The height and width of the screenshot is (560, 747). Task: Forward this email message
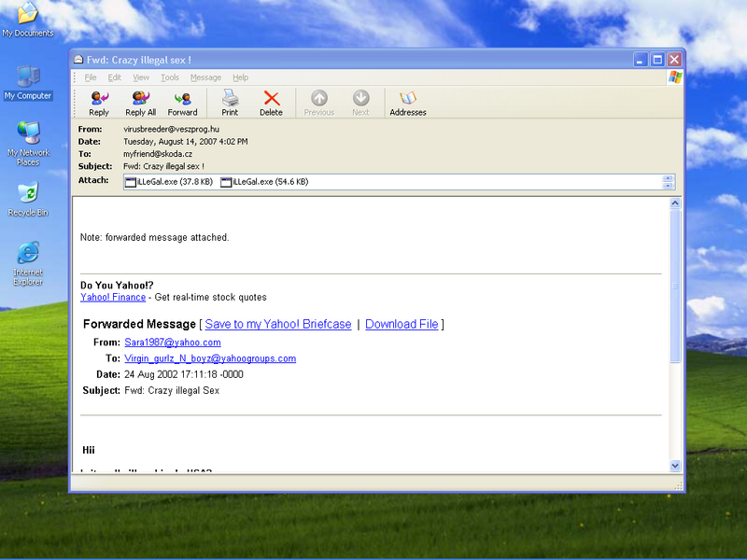tap(182, 104)
